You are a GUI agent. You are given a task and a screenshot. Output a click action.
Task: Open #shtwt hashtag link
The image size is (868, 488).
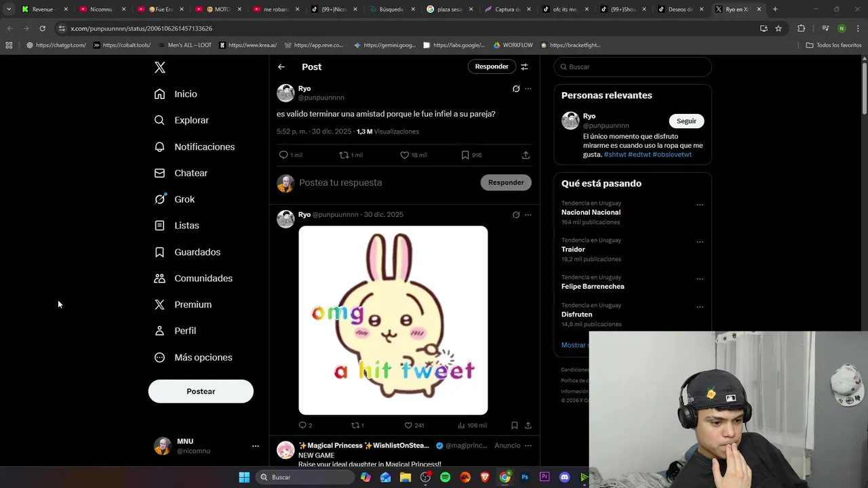coord(615,155)
